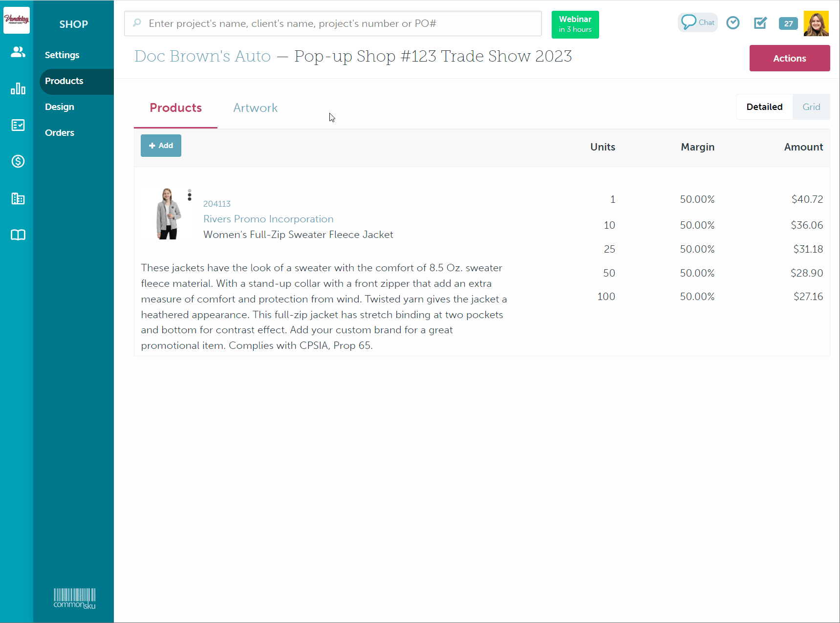
Task: Open the open-book resources icon
Action: point(18,235)
